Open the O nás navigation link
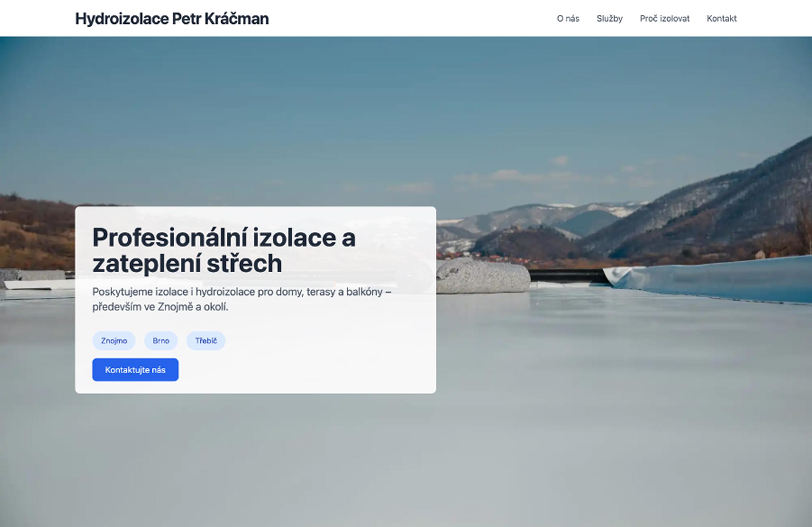The height and width of the screenshot is (527, 812). 568,19
